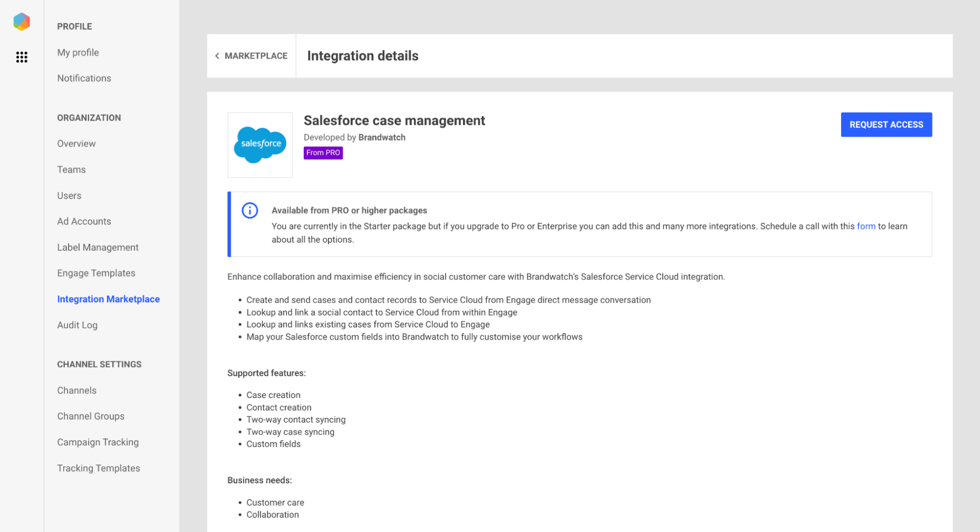Click the Collaboration list item

click(x=272, y=515)
